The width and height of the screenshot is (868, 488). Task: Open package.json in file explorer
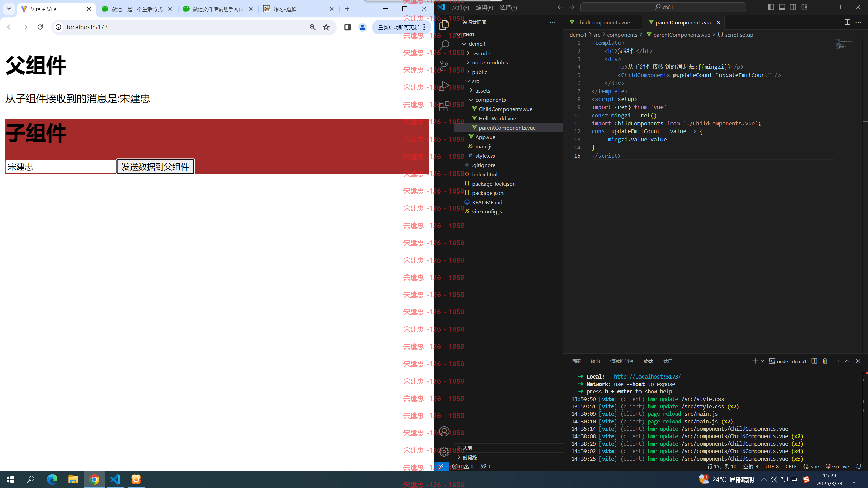[x=488, y=193]
